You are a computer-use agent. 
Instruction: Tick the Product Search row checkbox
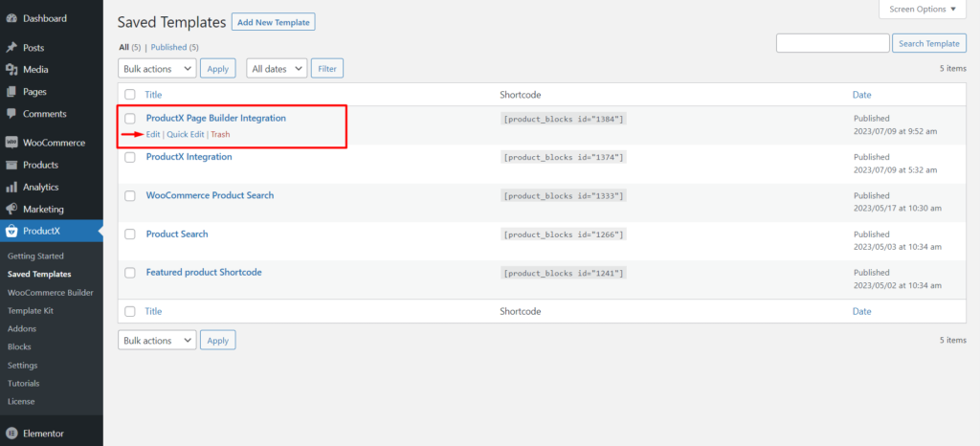point(130,234)
